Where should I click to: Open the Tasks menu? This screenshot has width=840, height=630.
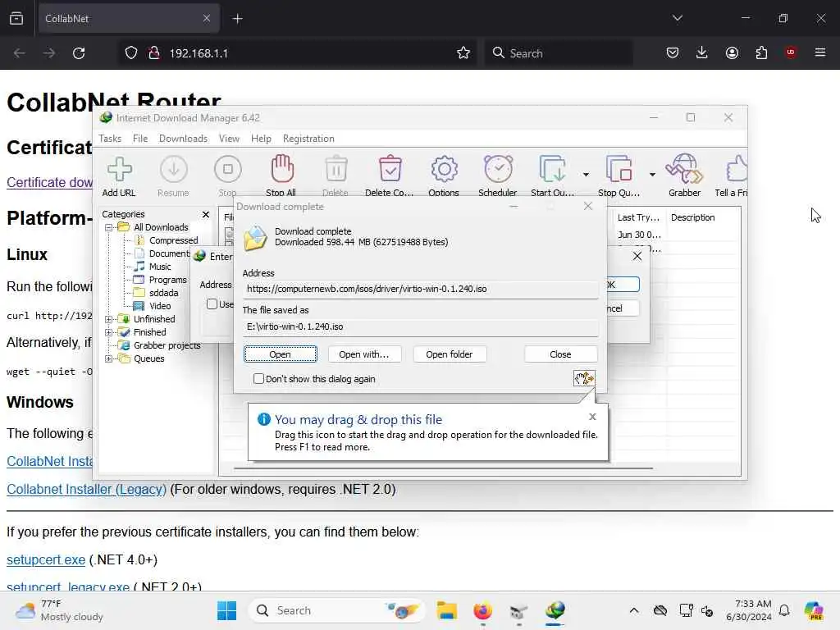click(x=110, y=139)
